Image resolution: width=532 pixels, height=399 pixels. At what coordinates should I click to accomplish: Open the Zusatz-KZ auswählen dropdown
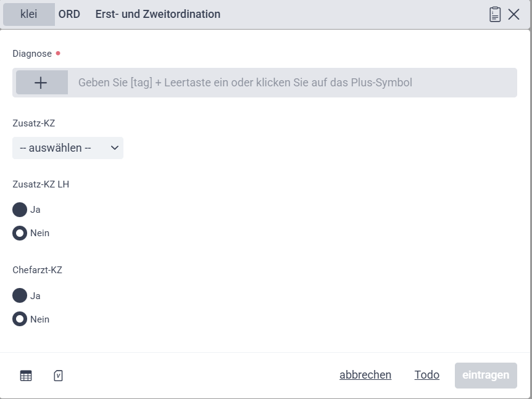pos(68,148)
